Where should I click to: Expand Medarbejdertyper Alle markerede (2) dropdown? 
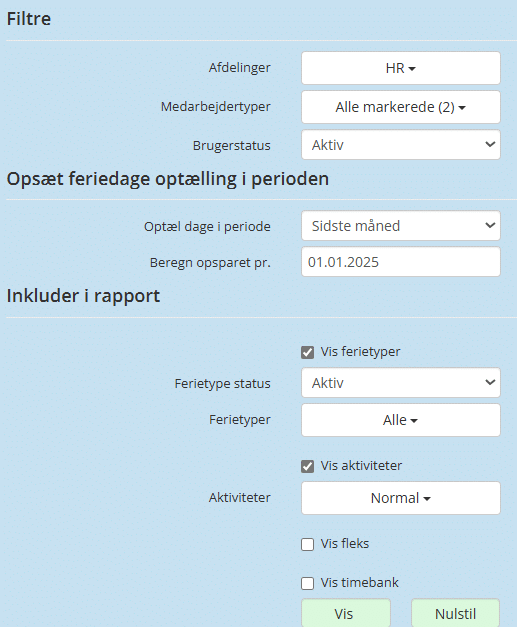[x=401, y=107]
